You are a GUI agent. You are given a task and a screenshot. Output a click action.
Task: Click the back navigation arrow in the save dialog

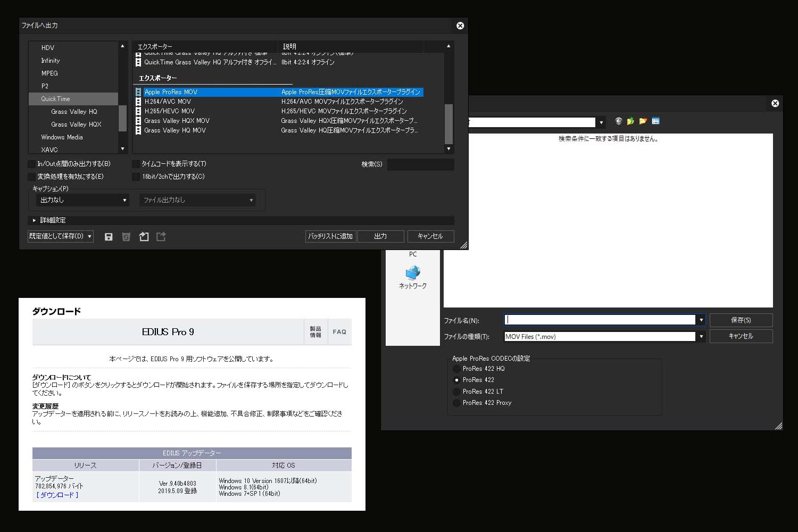[x=618, y=121]
